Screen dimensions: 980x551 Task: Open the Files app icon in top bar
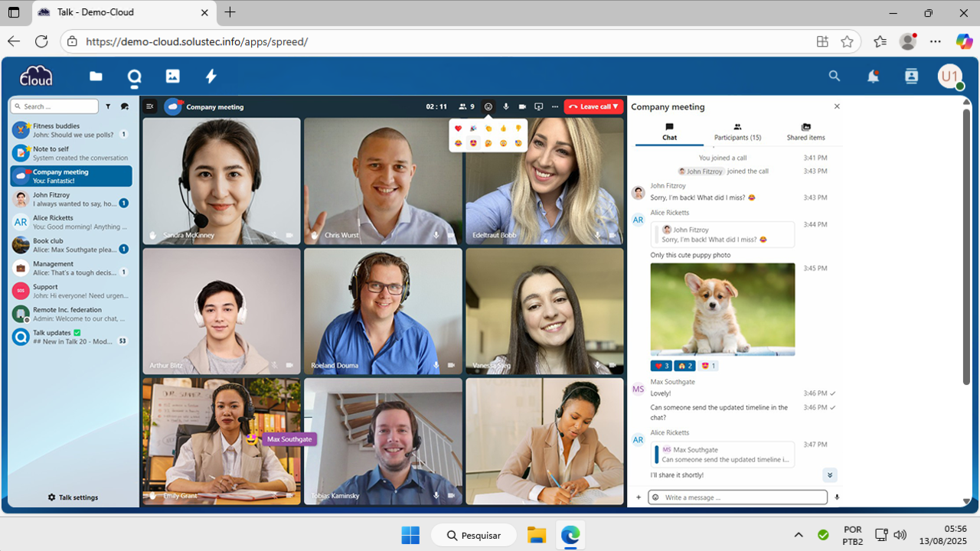[x=96, y=76]
